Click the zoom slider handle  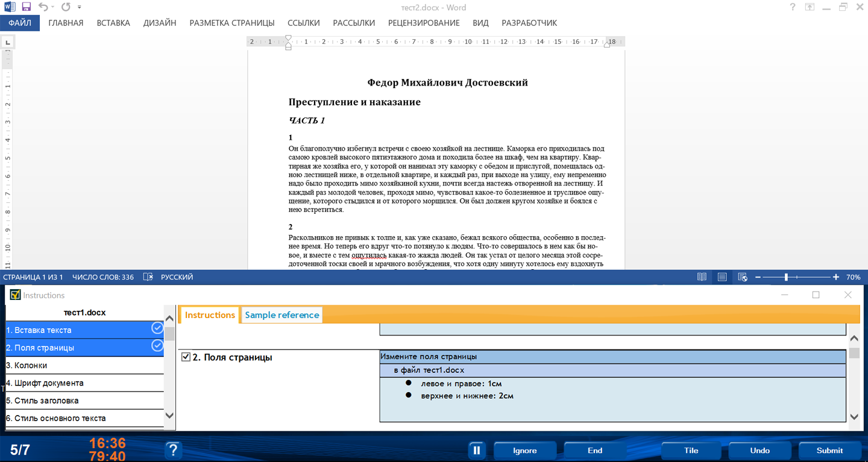[786, 277]
